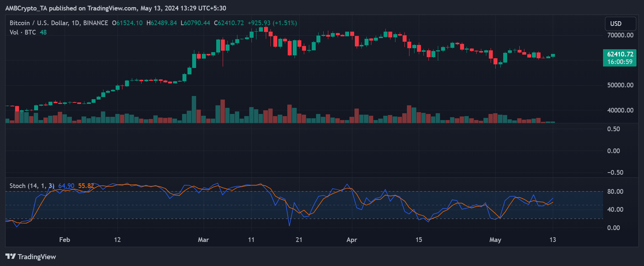644x266 pixels.
Task: Click the current price label 62410.72
Action: 620,54
